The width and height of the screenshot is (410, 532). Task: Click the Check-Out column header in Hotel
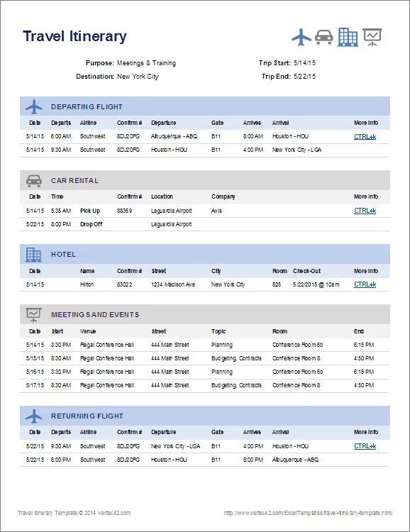click(307, 271)
